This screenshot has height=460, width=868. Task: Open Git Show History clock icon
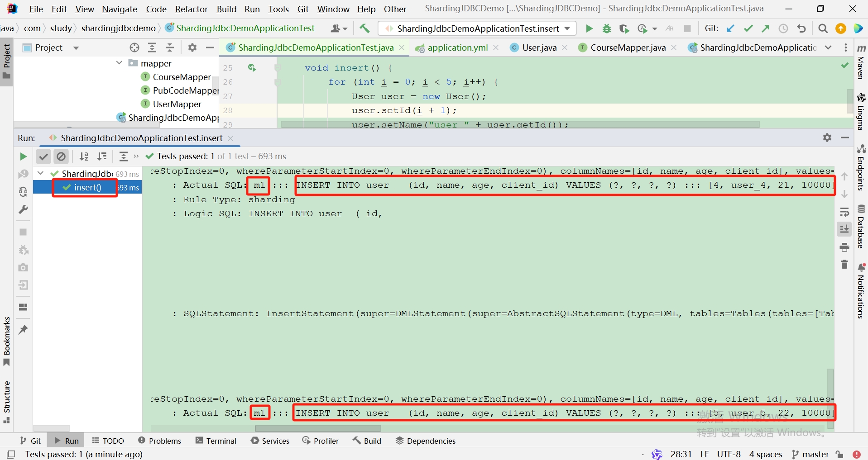[783, 28]
